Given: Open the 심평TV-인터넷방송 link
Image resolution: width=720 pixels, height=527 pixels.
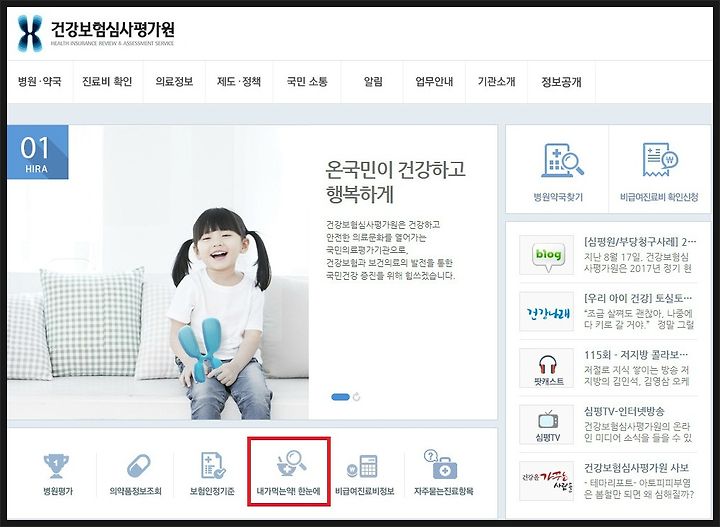Looking at the screenshot, I should tap(624, 411).
